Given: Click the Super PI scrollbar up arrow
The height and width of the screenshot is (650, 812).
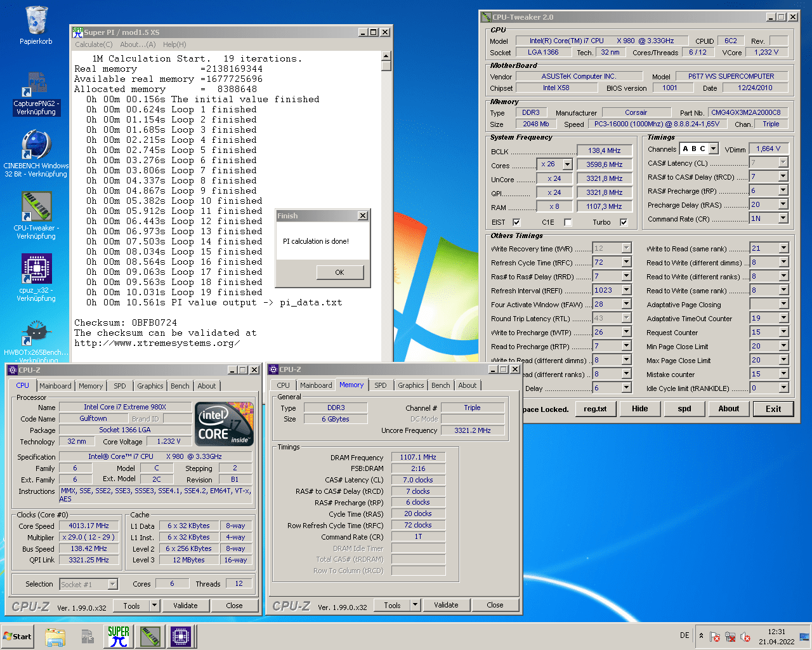Looking at the screenshot, I should pyautogui.click(x=386, y=55).
